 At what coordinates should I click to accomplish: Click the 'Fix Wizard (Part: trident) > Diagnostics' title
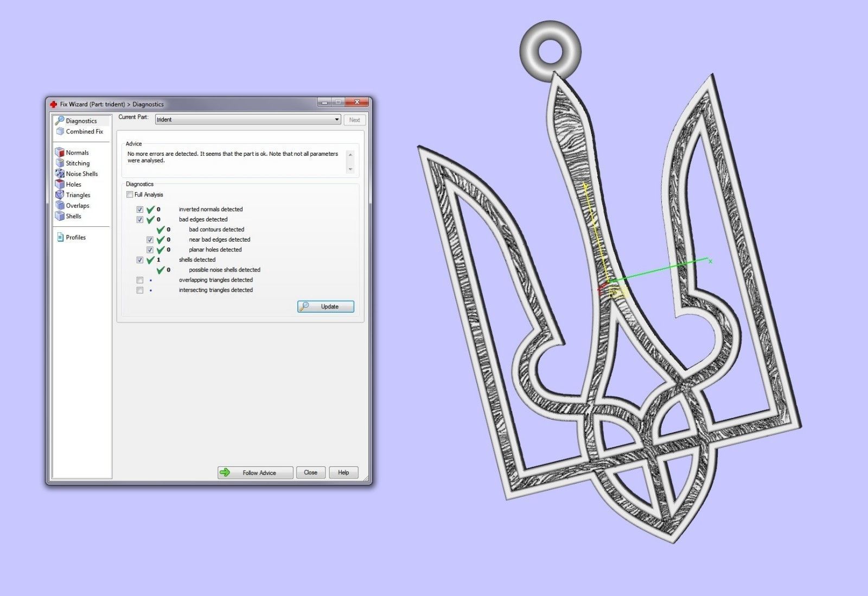112,104
